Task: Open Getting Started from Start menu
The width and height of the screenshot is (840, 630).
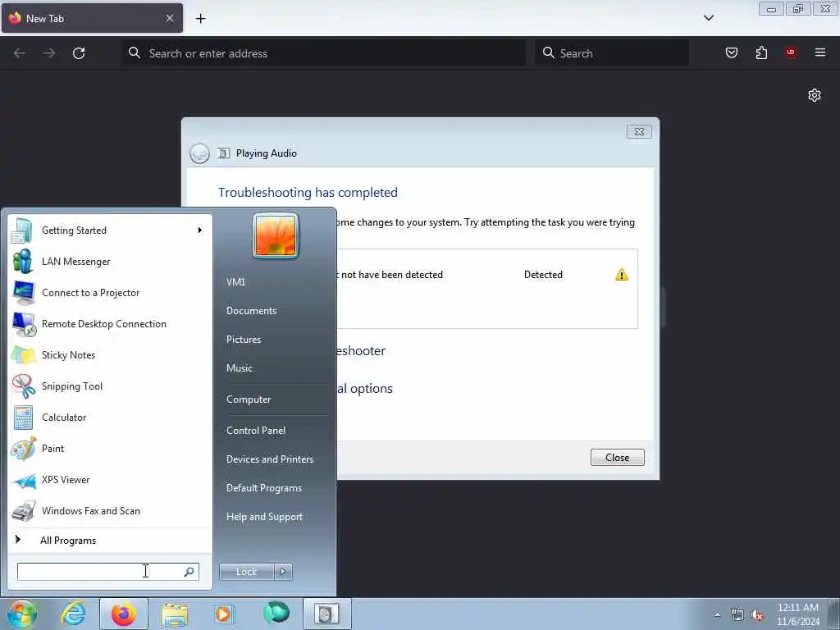Action: point(111,231)
